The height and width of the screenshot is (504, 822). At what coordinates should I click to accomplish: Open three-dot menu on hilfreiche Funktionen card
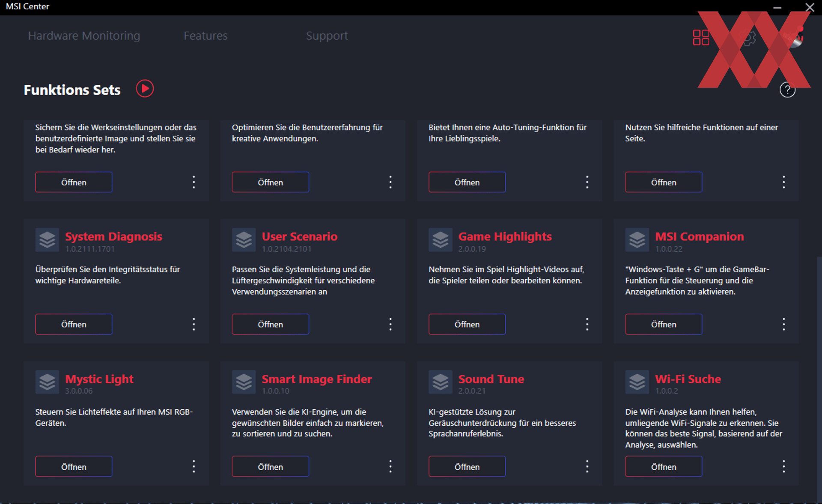[783, 182]
